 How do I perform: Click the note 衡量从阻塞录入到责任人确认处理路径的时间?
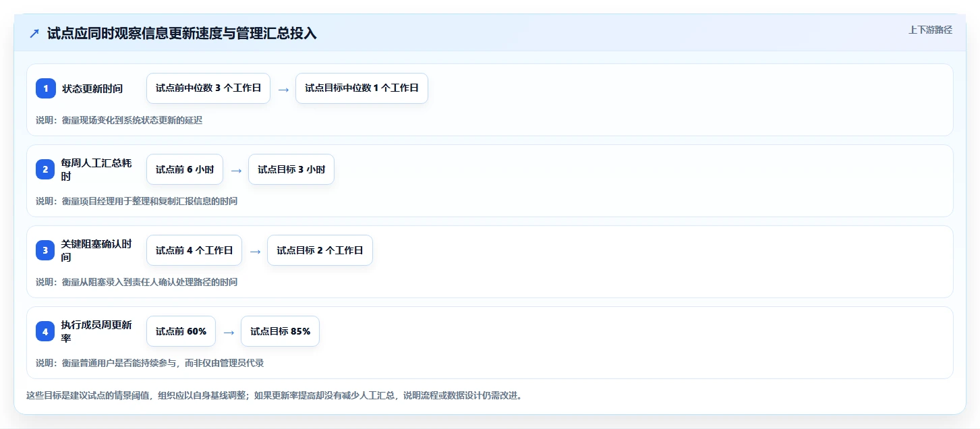[150, 282]
